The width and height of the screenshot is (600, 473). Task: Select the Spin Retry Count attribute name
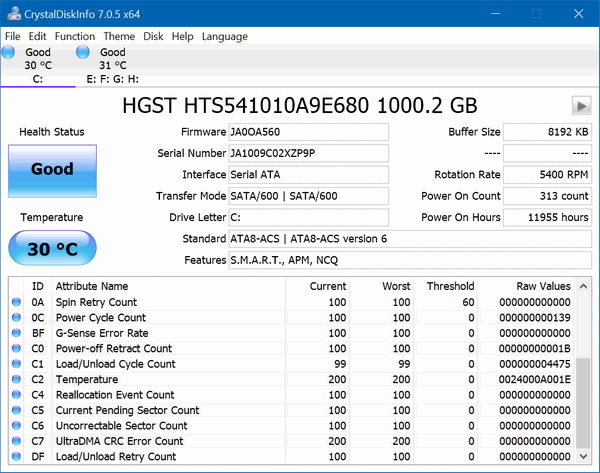(96, 302)
